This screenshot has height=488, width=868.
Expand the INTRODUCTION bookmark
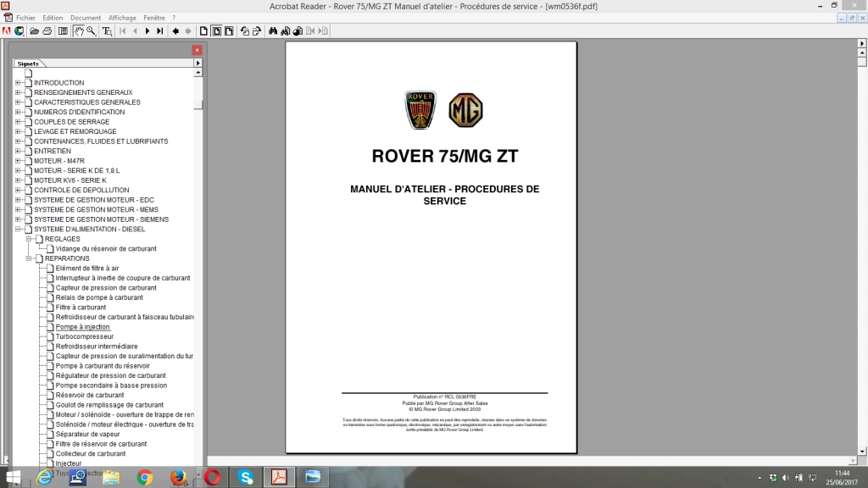[18, 83]
